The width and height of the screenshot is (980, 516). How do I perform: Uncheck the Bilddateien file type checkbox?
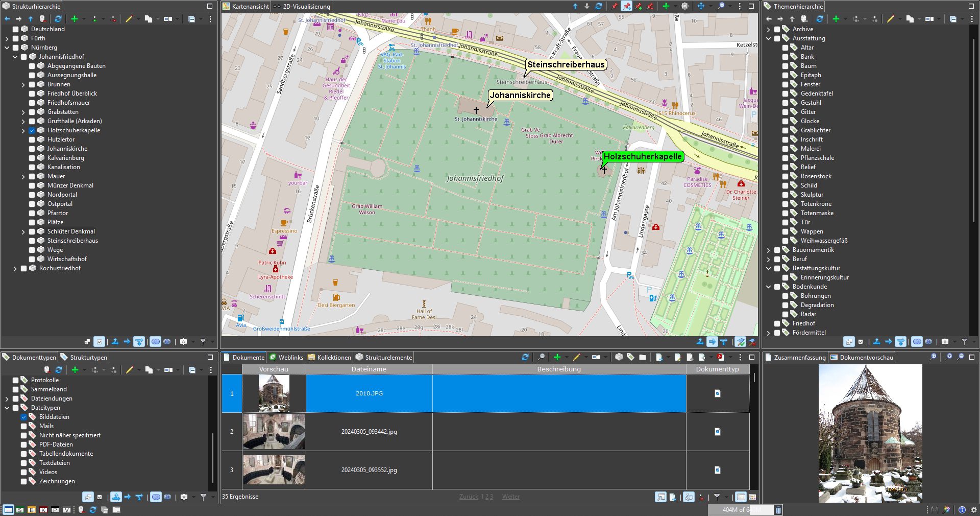(x=24, y=417)
